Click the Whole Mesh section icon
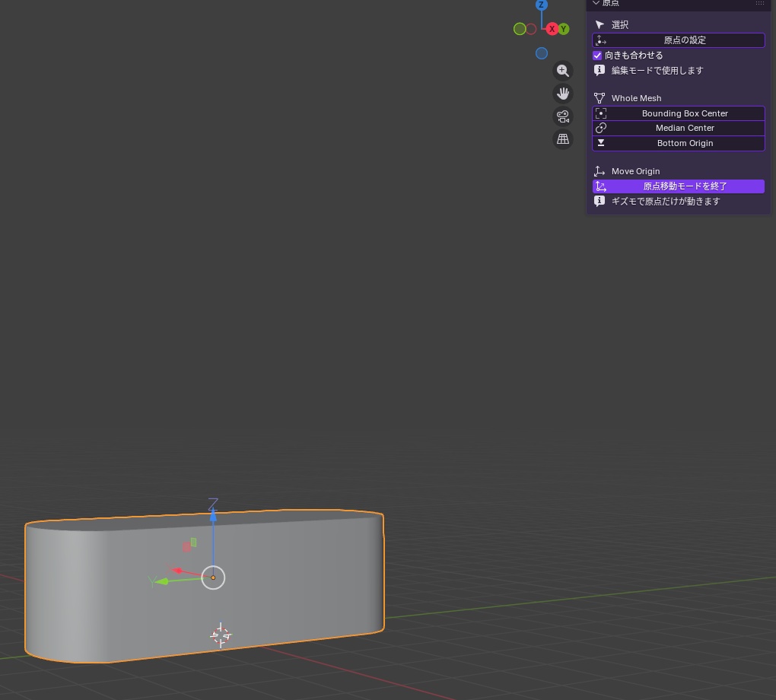Screen dimensions: 776x700 599,98
